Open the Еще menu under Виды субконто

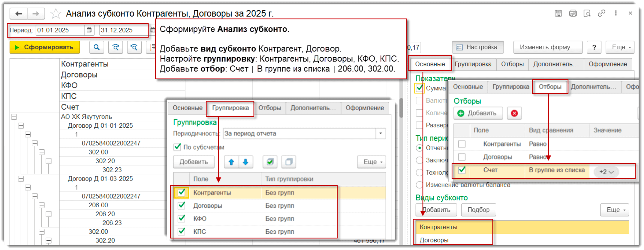point(615,210)
